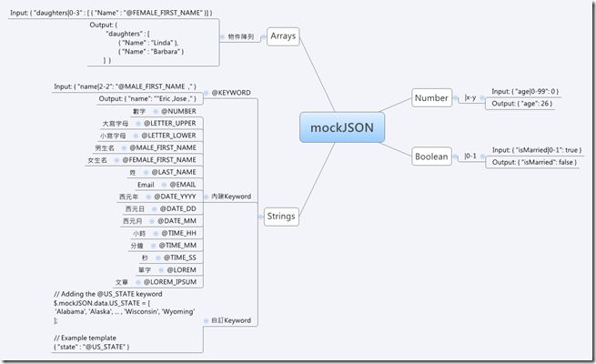
Task: Select the 小寫字母 label
Action: tap(113, 136)
